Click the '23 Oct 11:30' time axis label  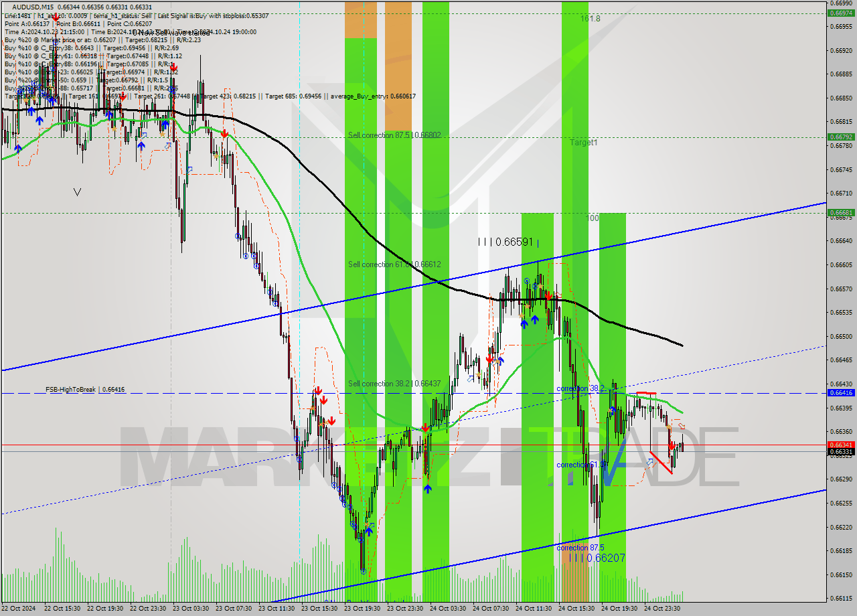[x=277, y=609]
